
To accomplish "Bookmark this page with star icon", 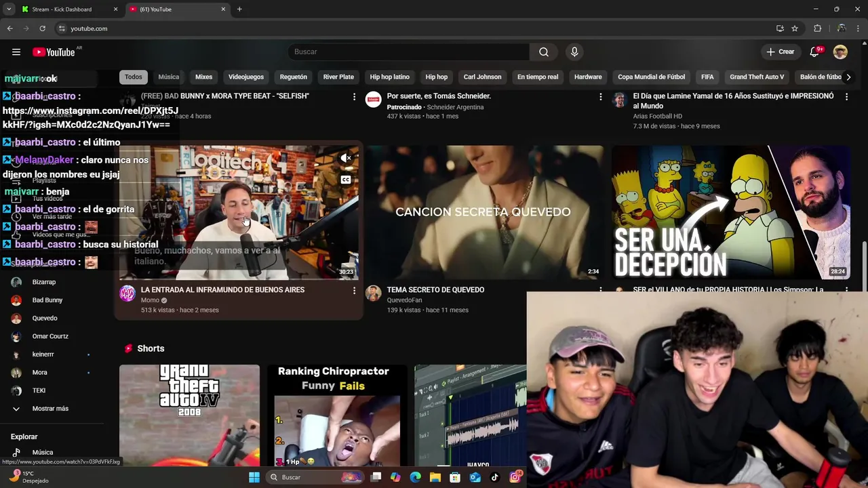I will click(795, 28).
